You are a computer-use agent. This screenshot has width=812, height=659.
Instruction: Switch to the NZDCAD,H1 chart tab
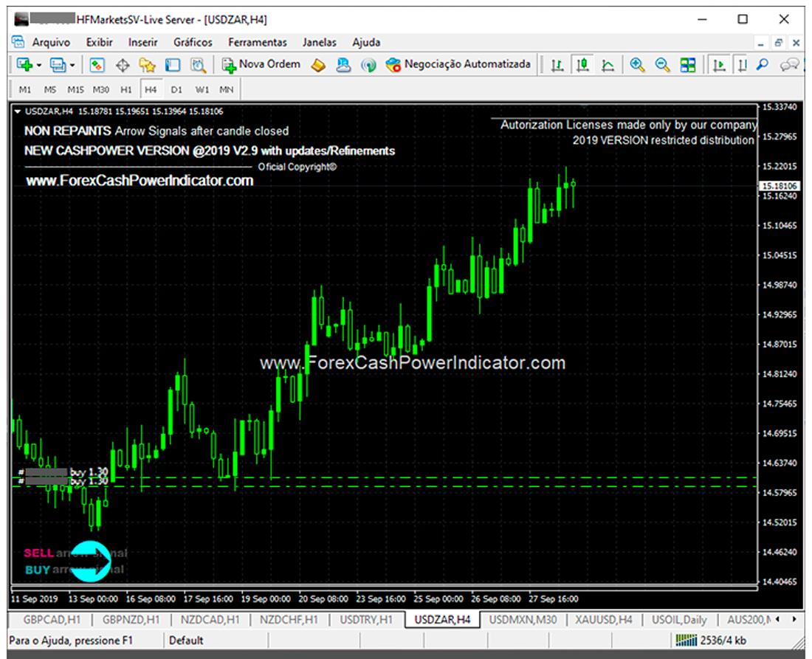pyautogui.click(x=210, y=620)
